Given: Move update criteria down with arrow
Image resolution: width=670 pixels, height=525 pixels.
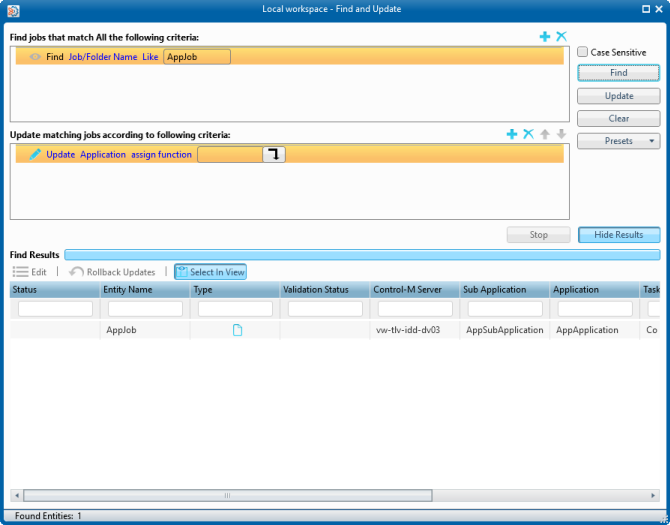Looking at the screenshot, I should (x=561, y=134).
